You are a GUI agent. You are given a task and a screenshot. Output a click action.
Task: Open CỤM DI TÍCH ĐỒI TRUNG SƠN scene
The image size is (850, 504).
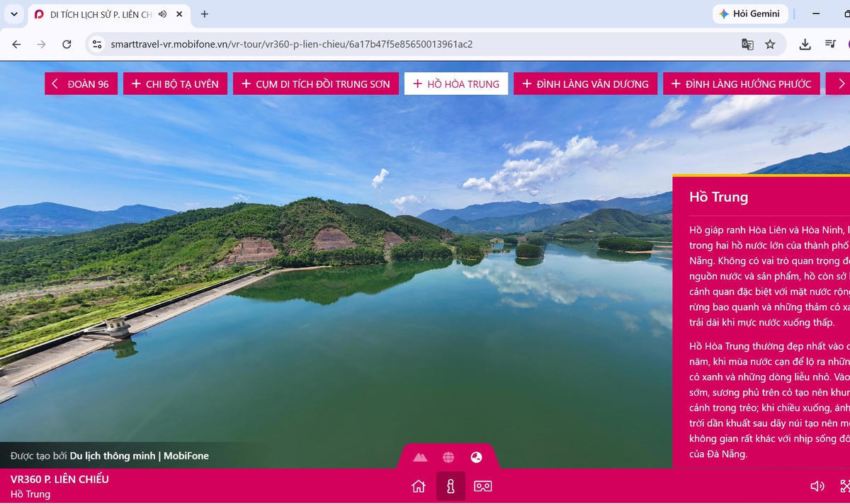pyautogui.click(x=316, y=84)
